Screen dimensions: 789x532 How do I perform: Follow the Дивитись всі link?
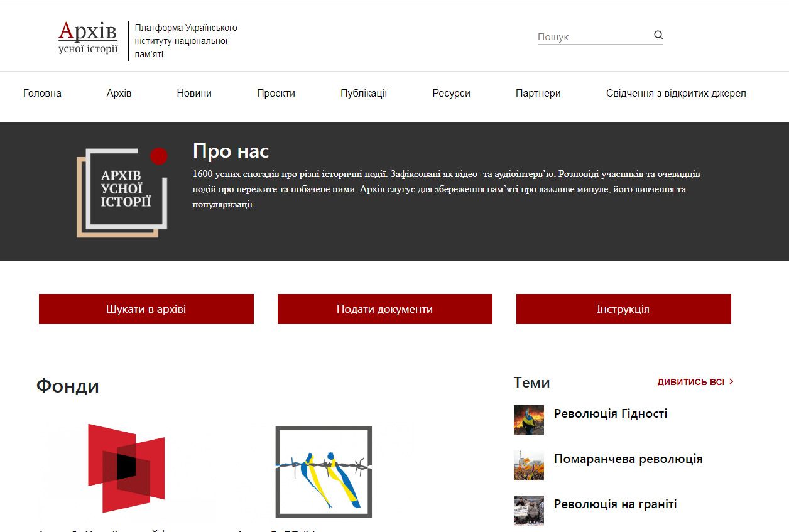[691, 382]
